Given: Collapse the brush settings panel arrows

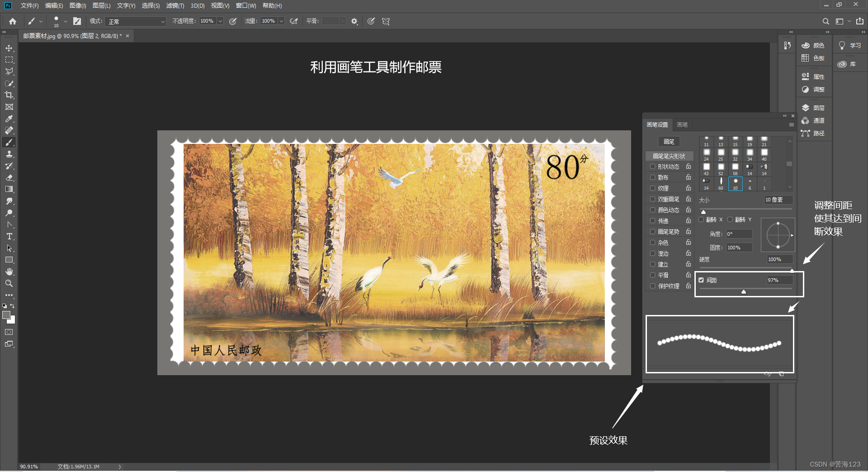Looking at the screenshot, I should click(785, 116).
